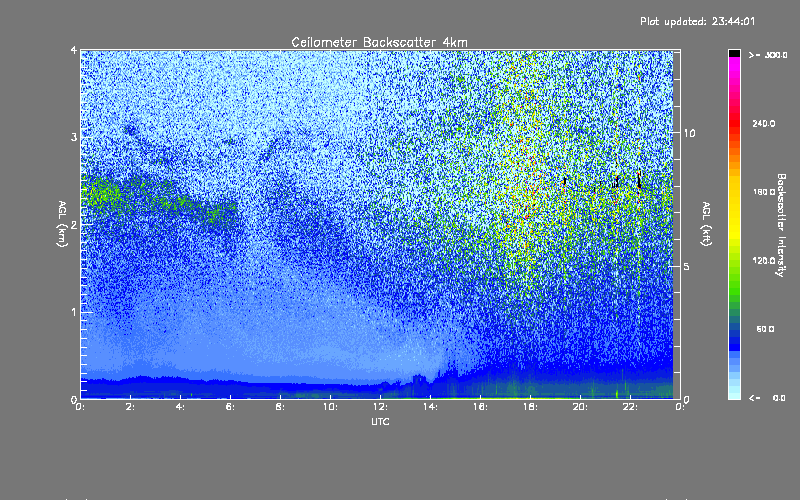Viewport: 800px width, 500px height.
Task: Click the '4' tick on the km axis
Action: [x=74, y=50]
